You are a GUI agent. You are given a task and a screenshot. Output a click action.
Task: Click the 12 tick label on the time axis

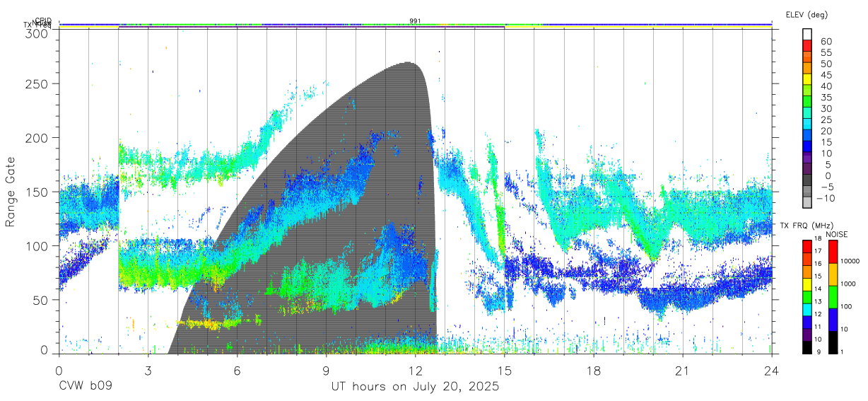pyautogui.click(x=416, y=371)
